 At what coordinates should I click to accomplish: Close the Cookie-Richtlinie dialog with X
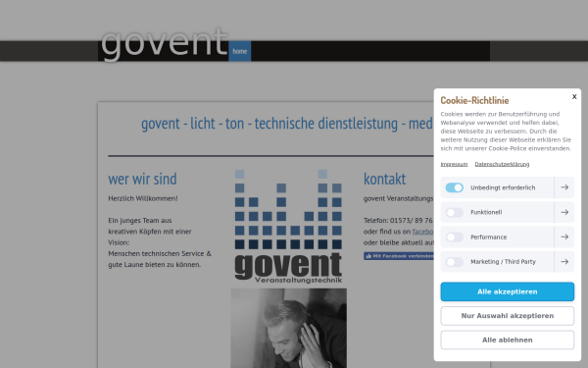point(574,97)
